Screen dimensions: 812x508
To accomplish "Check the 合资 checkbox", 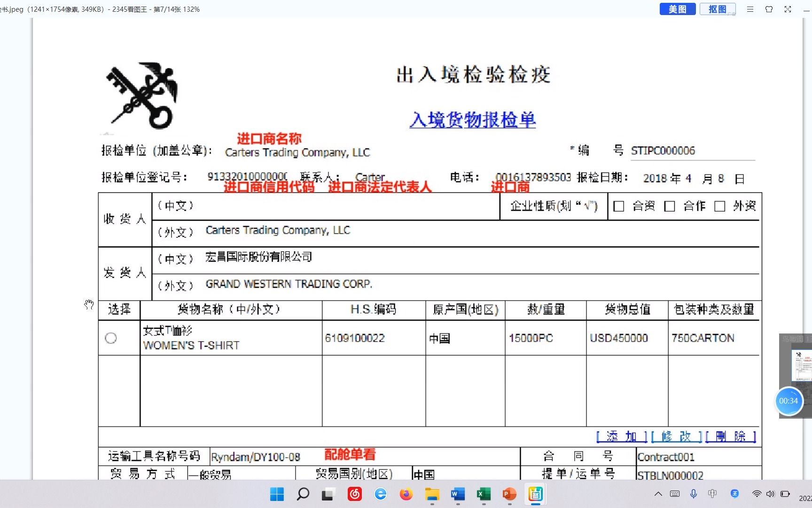I will (619, 206).
